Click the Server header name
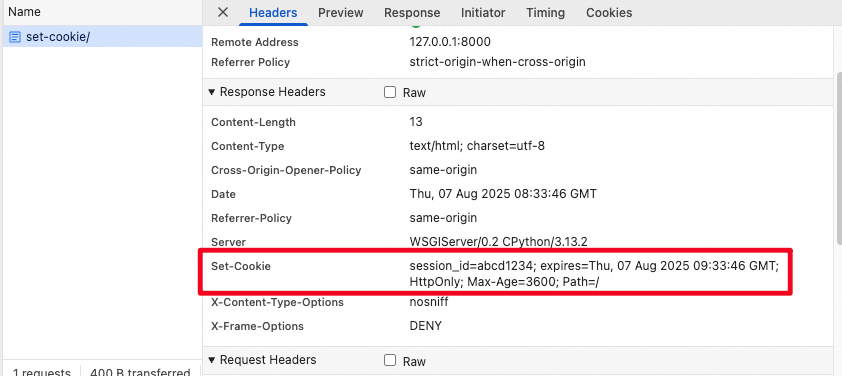The width and height of the screenshot is (842, 376). [x=228, y=242]
